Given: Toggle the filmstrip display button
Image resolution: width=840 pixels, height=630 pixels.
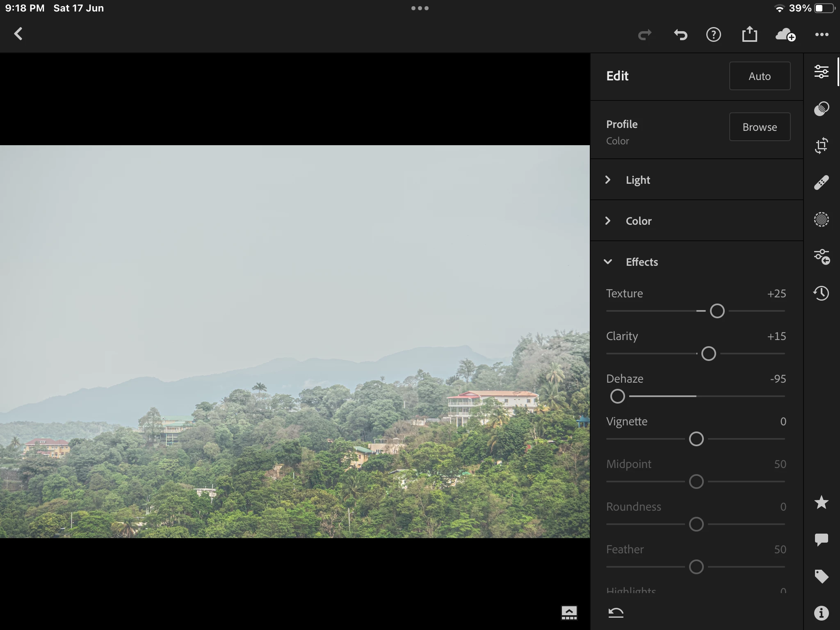Looking at the screenshot, I should tap(569, 613).
